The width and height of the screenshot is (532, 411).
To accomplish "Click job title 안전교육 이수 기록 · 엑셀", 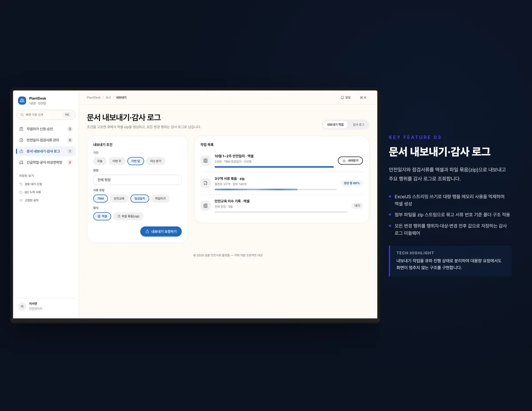I will click(x=232, y=201).
